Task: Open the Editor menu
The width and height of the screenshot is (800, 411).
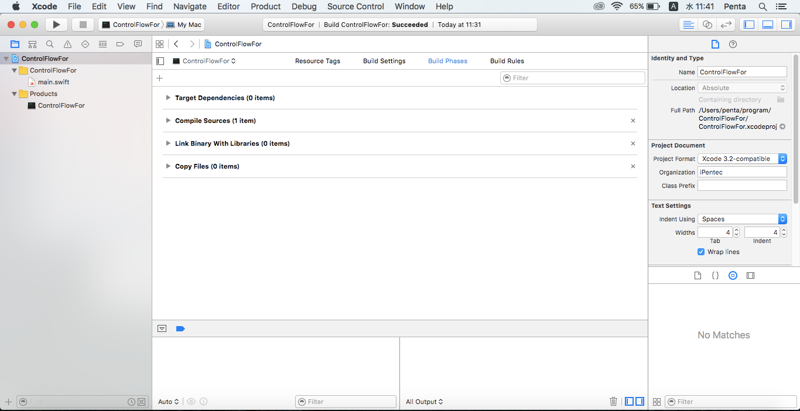Action: pyautogui.click(x=229, y=7)
